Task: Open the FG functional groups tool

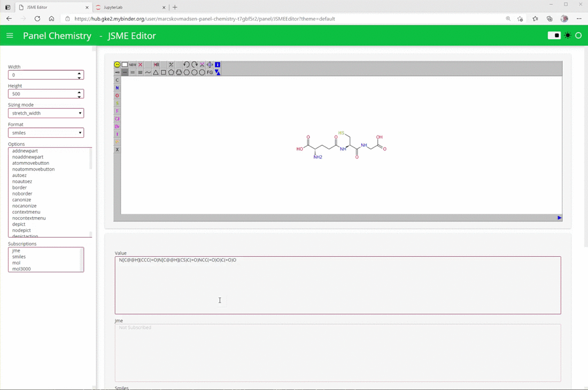Action: [210, 72]
